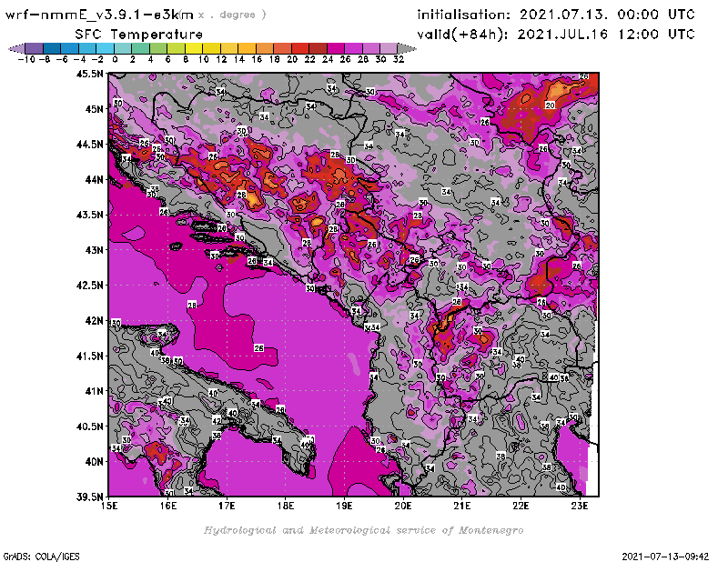Click the cyan legend swatch between -2 and 0
728x562 pixels.
coord(105,49)
